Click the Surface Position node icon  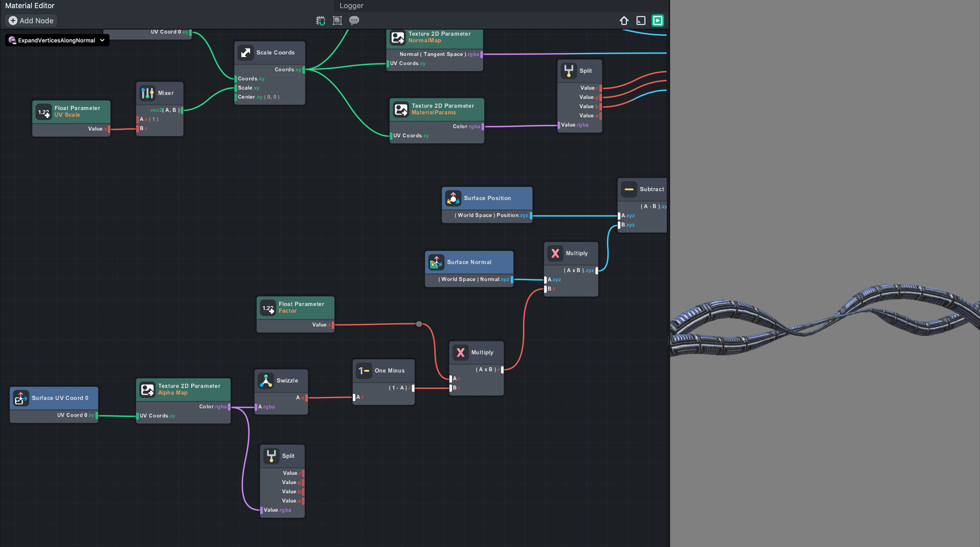point(453,198)
